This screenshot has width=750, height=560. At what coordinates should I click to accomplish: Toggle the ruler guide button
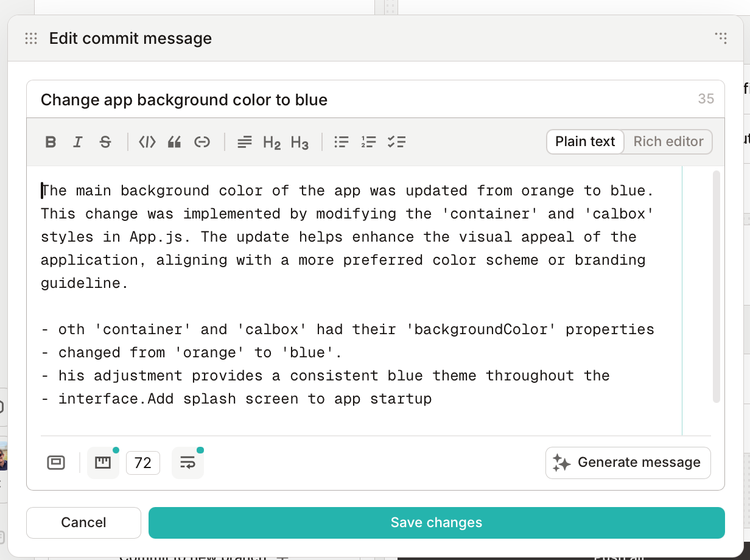[103, 463]
